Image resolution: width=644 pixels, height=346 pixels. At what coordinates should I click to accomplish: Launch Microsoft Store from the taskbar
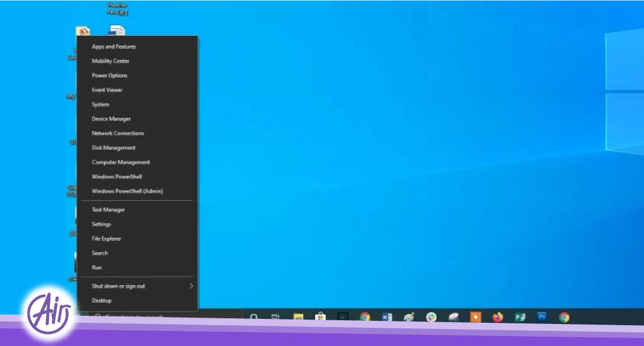320,317
